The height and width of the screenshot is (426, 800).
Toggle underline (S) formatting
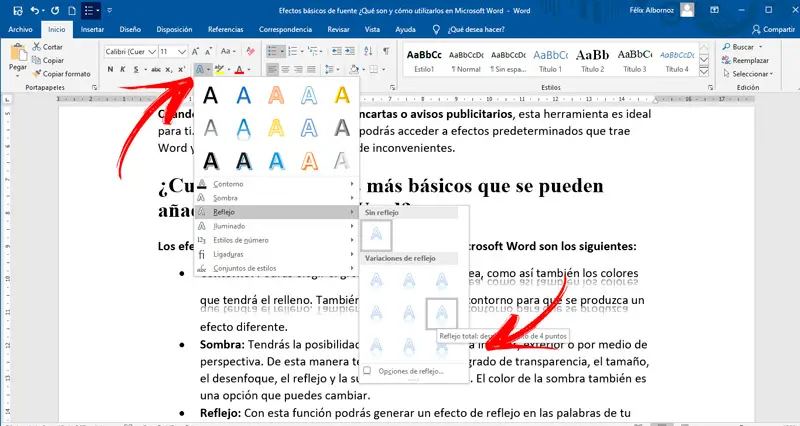136,69
